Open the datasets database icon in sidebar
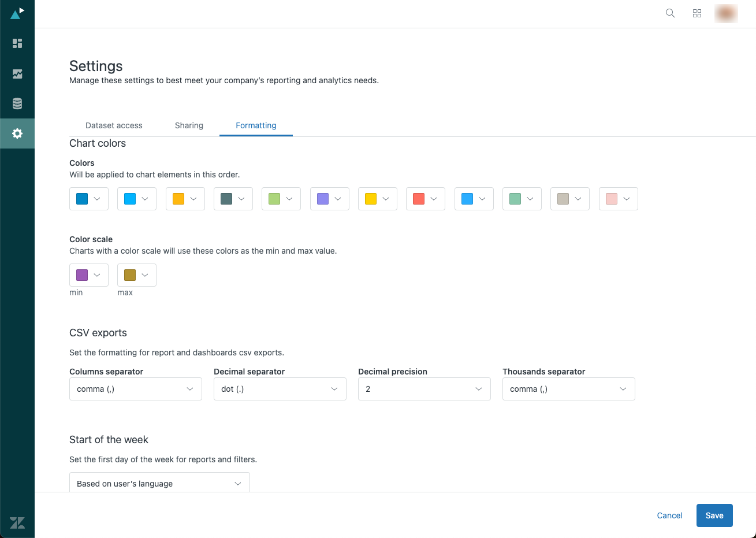 [17, 103]
